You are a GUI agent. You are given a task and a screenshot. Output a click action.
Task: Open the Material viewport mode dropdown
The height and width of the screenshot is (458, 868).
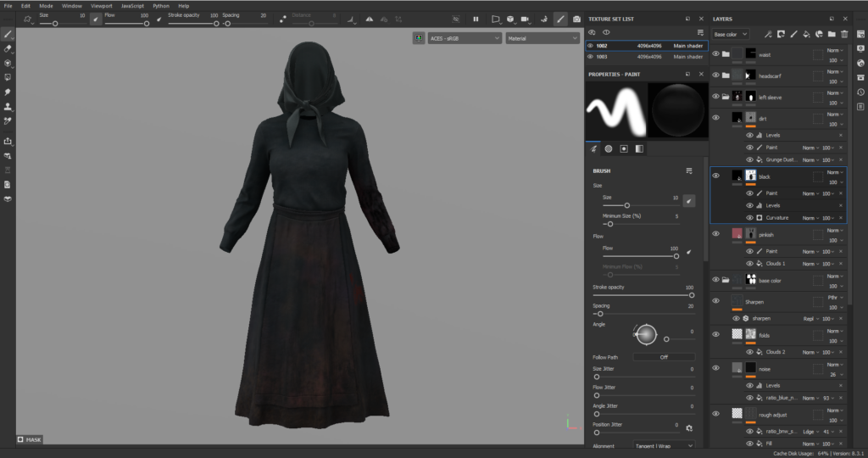(542, 38)
